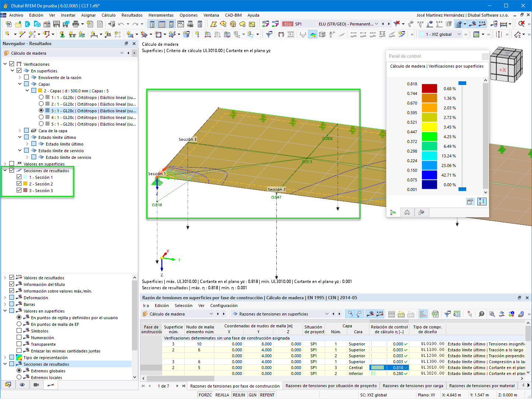Image resolution: width=532 pixels, height=399 pixels.
Task: Expand the Cara de la capa node
Action: click(x=20, y=130)
